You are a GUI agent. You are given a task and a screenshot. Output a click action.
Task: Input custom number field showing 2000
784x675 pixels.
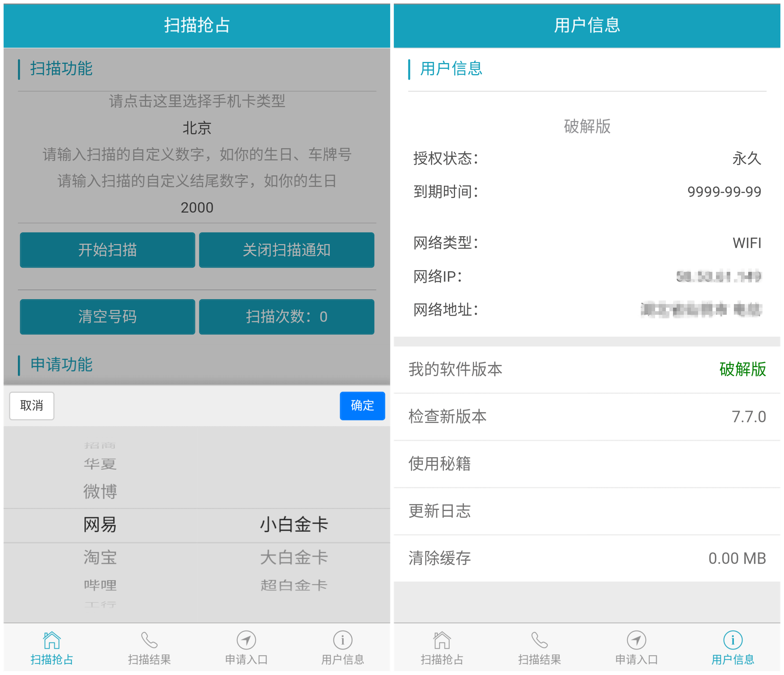[x=196, y=206]
